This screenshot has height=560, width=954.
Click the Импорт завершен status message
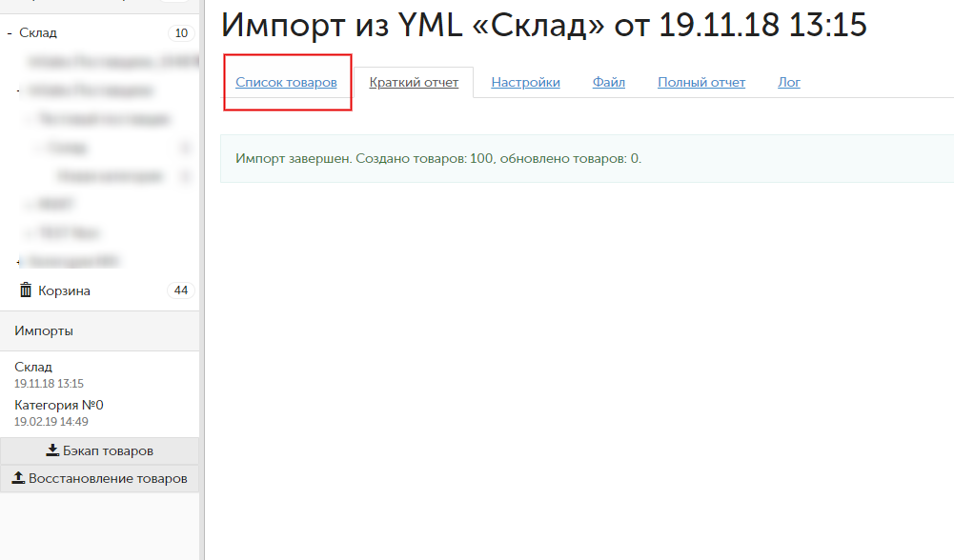438,158
